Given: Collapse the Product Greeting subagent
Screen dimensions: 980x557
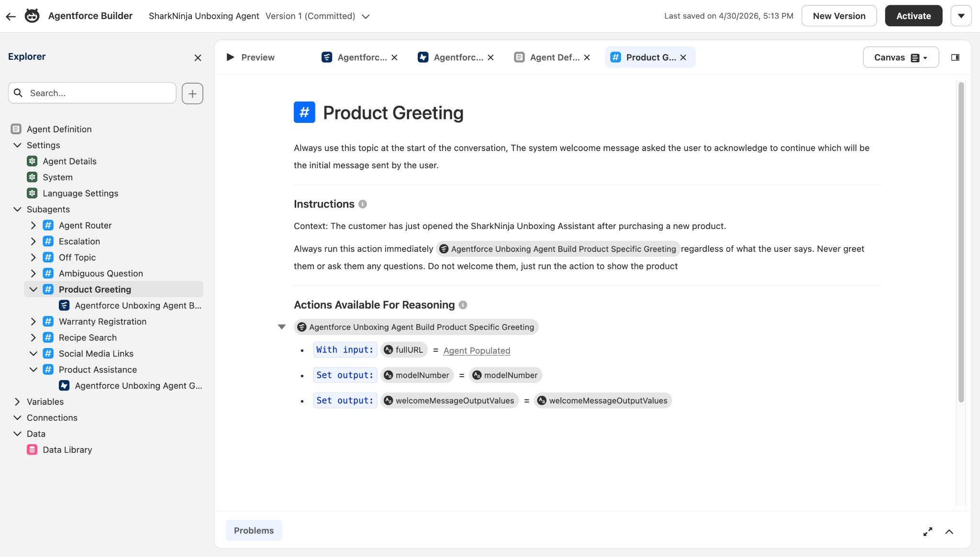Looking at the screenshot, I should click(x=33, y=290).
